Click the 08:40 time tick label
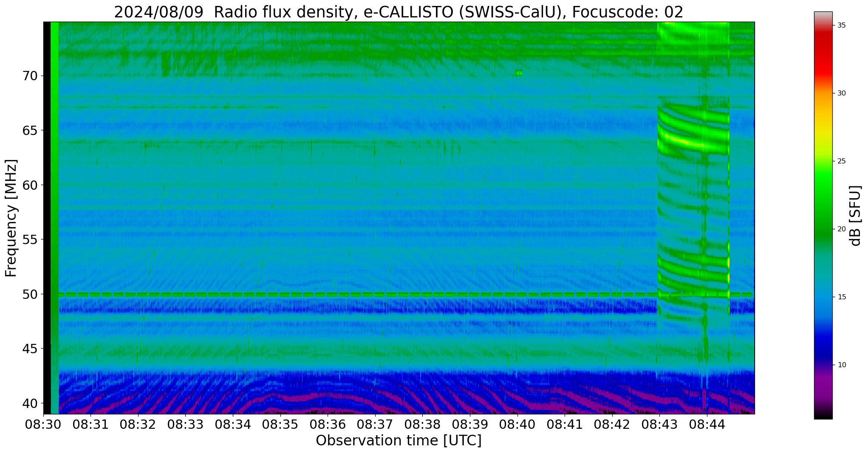Screen dimensions: 868x453 517,425
